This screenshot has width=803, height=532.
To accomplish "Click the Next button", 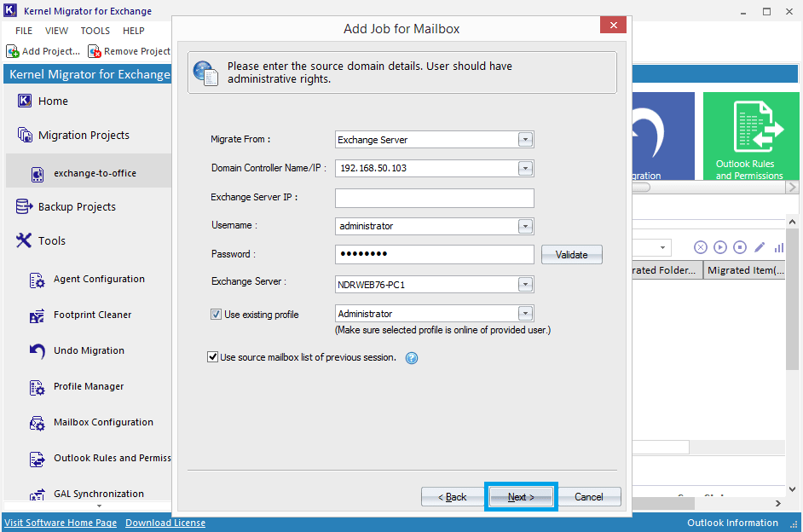I will coord(521,497).
